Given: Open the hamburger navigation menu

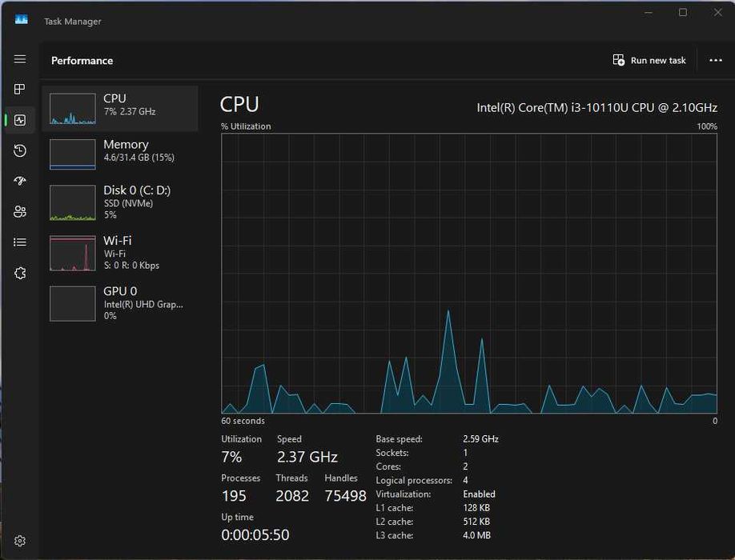Looking at the screenshot, I should click(x=20, y=60).
